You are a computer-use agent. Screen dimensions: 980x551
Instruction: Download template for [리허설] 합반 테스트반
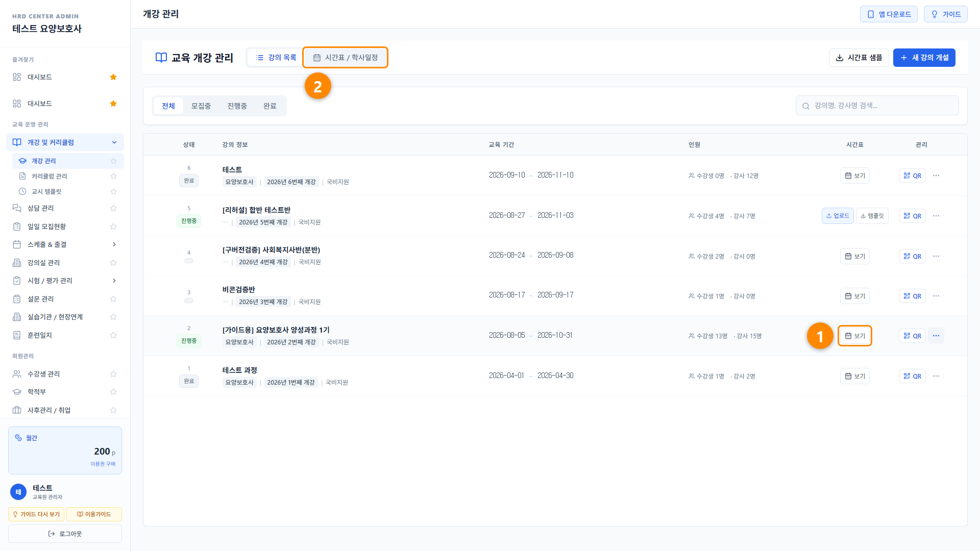click(x=872, y=216)
